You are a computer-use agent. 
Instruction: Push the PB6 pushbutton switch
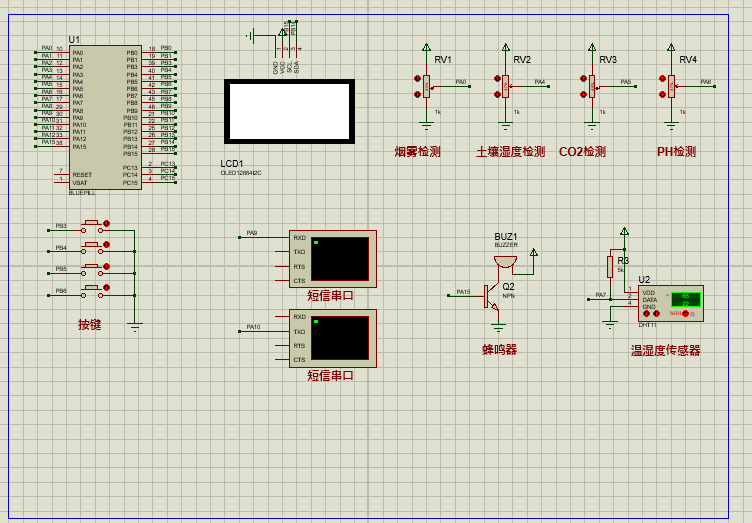coord(92,292)
